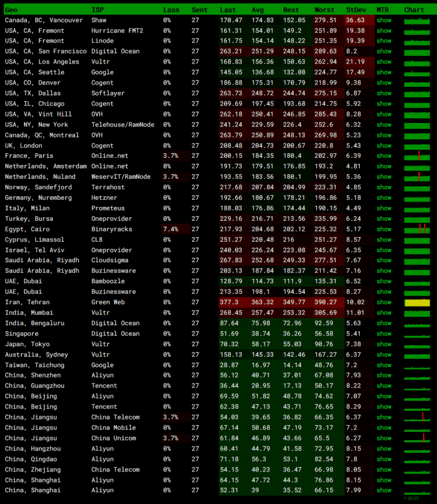Select best value 14.14 for Taichung
Image resolution: width=437 pixels, height=504 pixels.
click(x=292, y=365)
